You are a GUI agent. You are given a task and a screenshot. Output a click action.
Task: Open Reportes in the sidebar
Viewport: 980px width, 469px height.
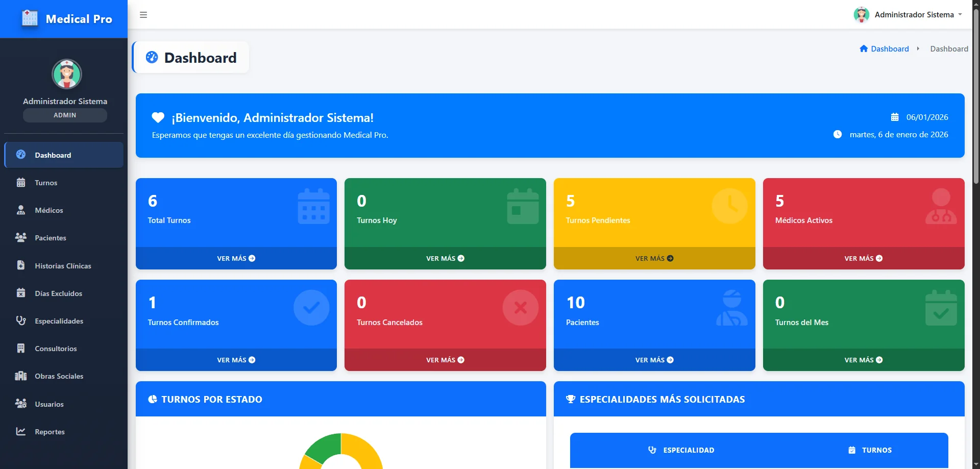point(64,432)
